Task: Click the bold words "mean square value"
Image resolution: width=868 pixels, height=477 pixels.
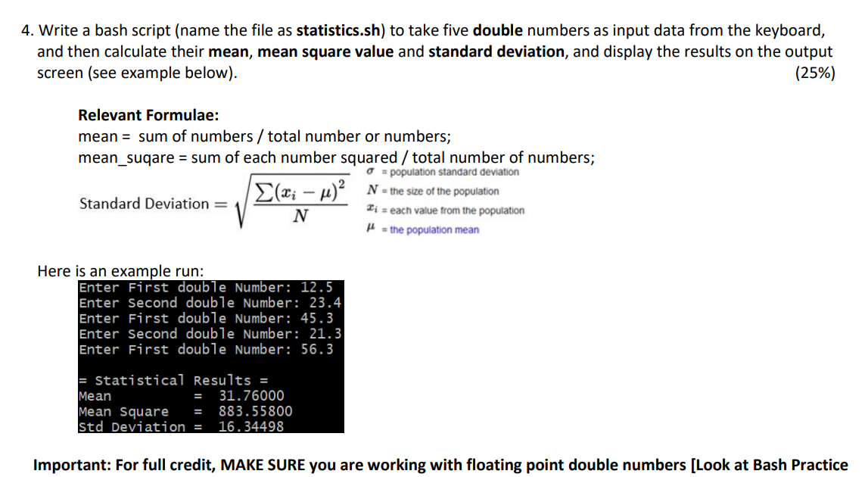Action: tap(325, 51)
